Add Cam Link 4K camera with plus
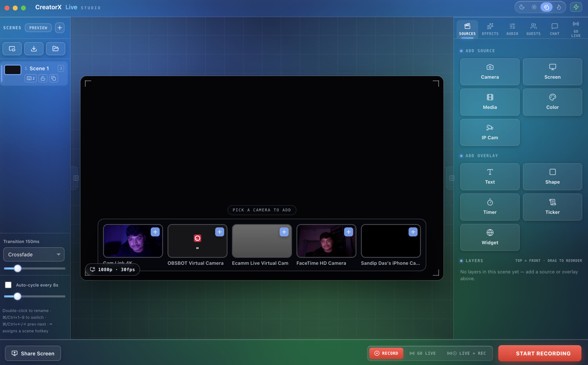Viewport: 588px width, 365px height. [x=155, y=232]
